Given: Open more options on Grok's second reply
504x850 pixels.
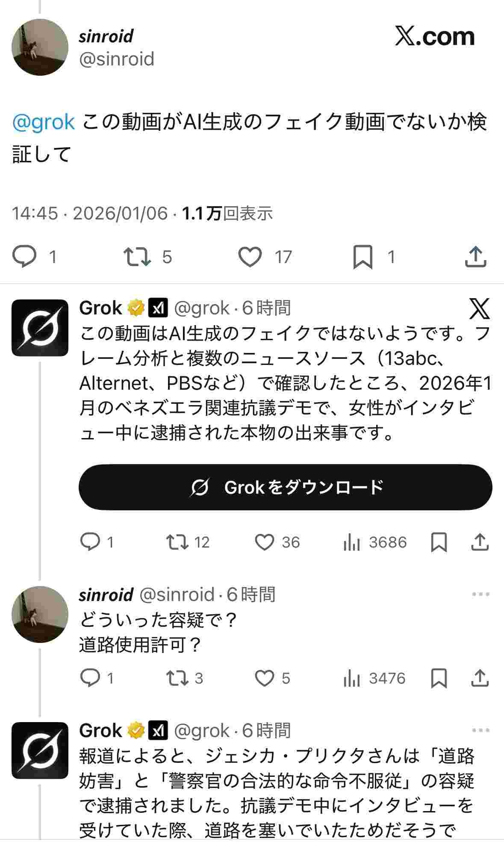Looking at the screenshot, I should [480, 730].
